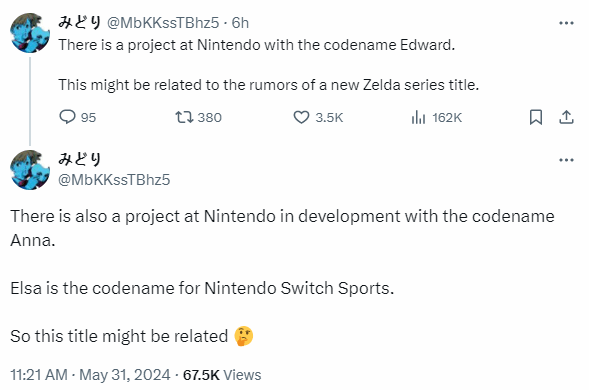Click the みどり display name in first tweet

tap(80, 23)
